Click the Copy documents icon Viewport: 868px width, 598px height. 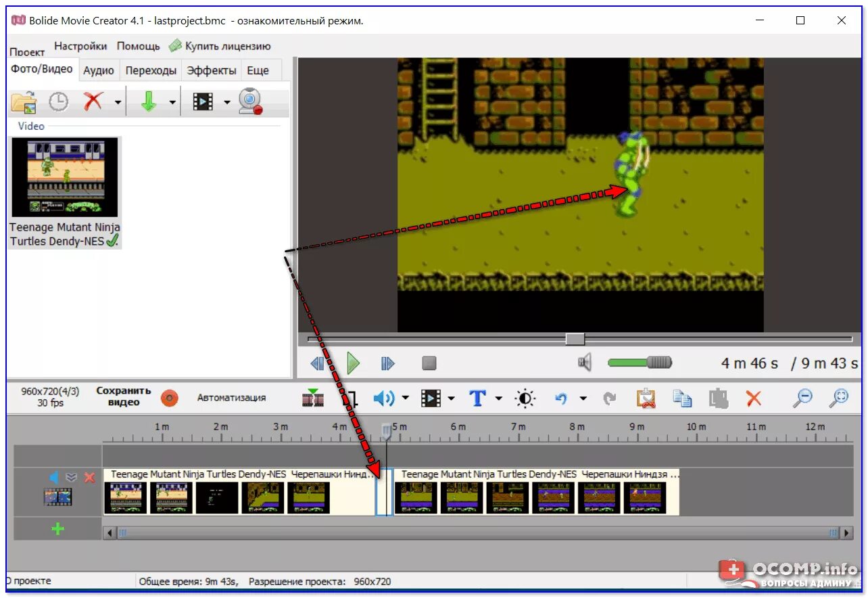[682, 398]
